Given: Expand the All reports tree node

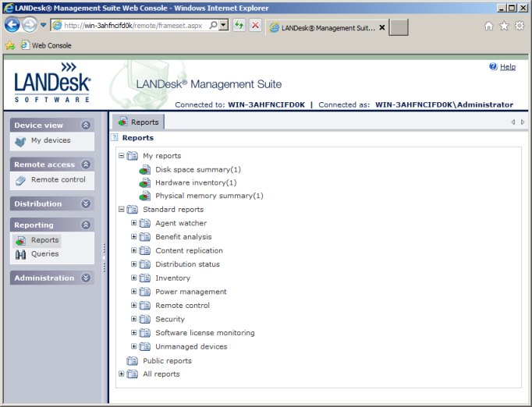Looking at the screenshot, I should click(x=121, y=373).
